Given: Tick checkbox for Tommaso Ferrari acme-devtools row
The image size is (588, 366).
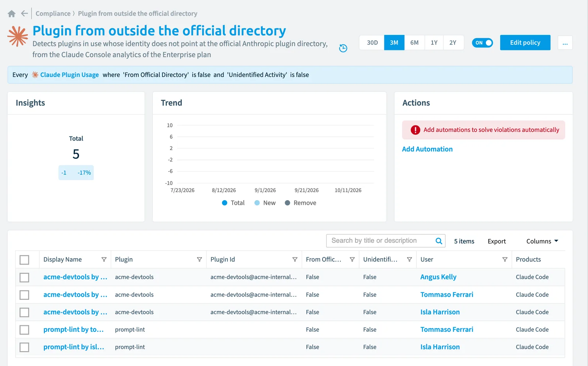Looking at the screenshot, I should (x=24, y=295).
